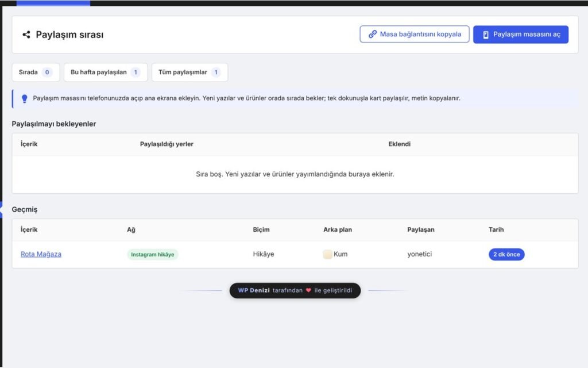The image size is (588, 368).
Task: Copy the table link with Masa bağlantısını kopyala
Action: pos(415,34)
